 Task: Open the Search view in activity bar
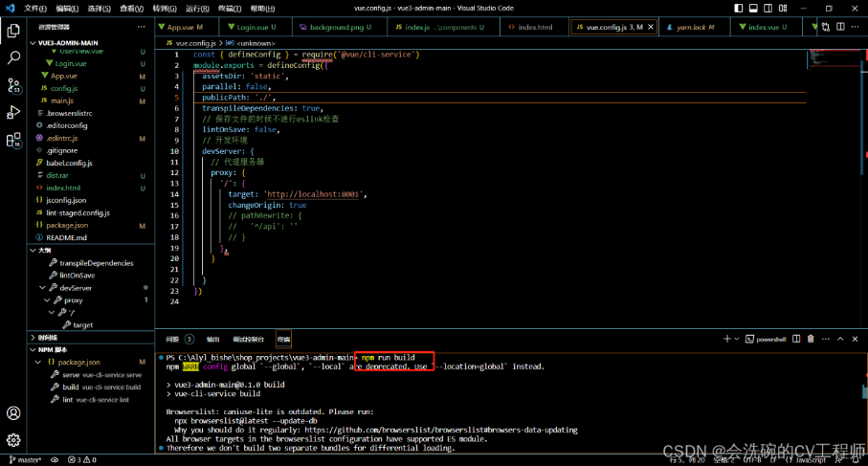pyautogui.click(x=13, y=57)
